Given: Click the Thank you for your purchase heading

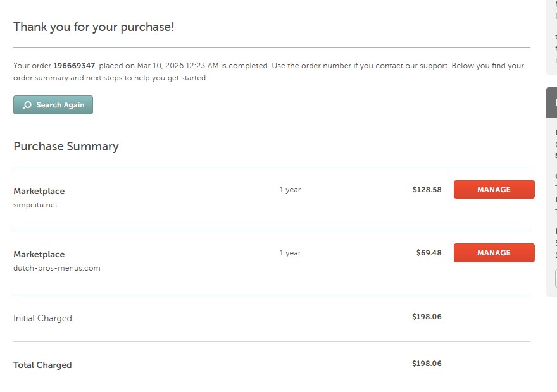Looking at the screenshot, I should 94,27.
